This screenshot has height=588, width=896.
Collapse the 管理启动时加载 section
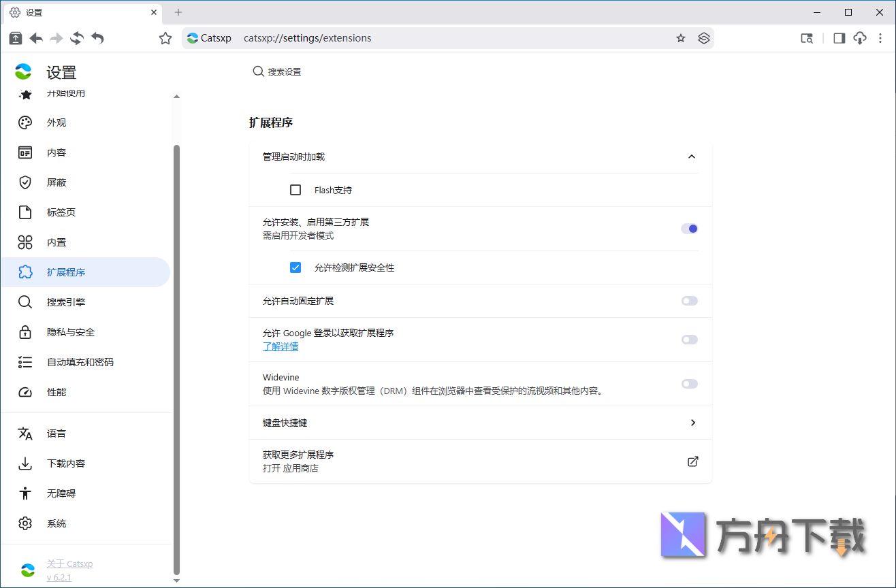tap(692, 157)
